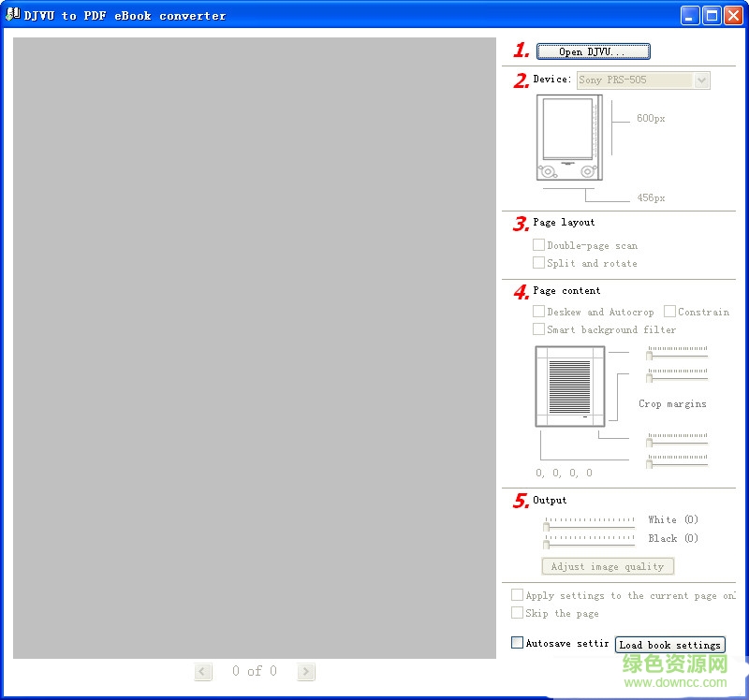Click Load book settings button

670,645
